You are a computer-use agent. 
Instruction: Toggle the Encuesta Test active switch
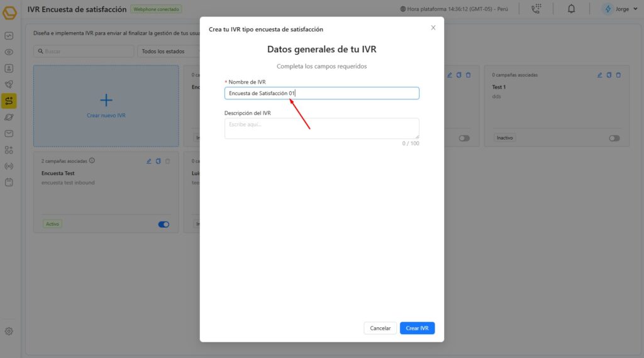164,224
